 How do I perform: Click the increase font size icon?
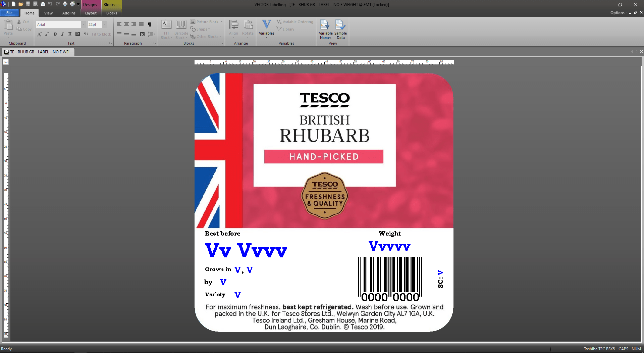(40, 34)
